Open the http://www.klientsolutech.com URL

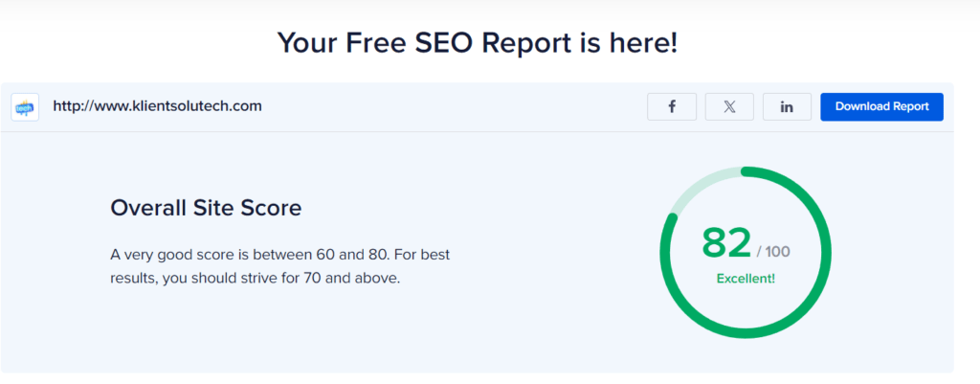click(x=158, y=106)
